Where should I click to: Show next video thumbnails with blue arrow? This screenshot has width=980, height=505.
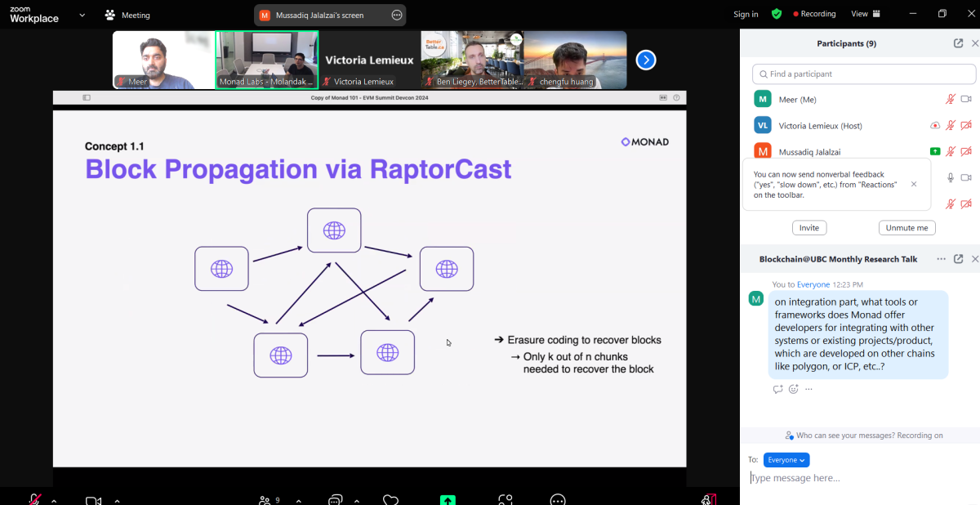(x=645, y=60)
